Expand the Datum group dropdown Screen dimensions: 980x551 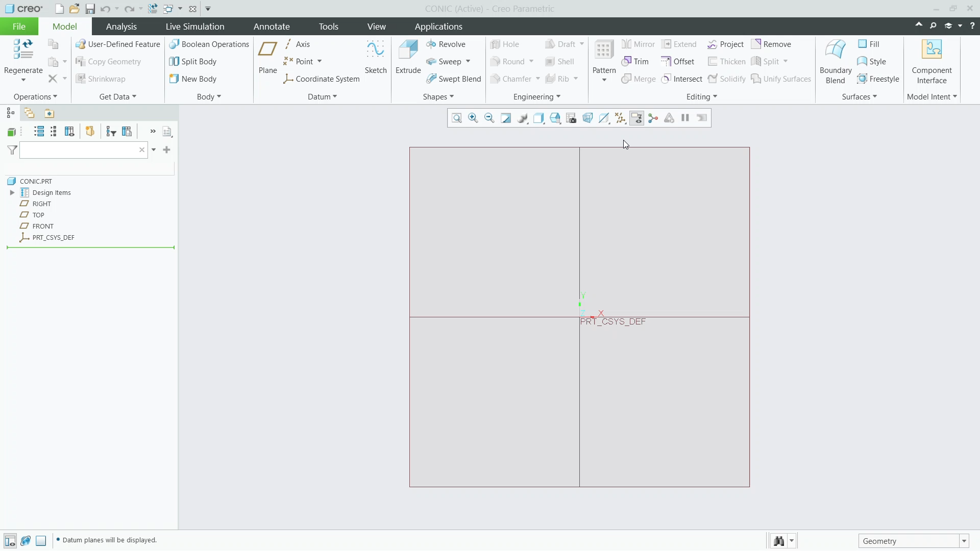point(322,97)
